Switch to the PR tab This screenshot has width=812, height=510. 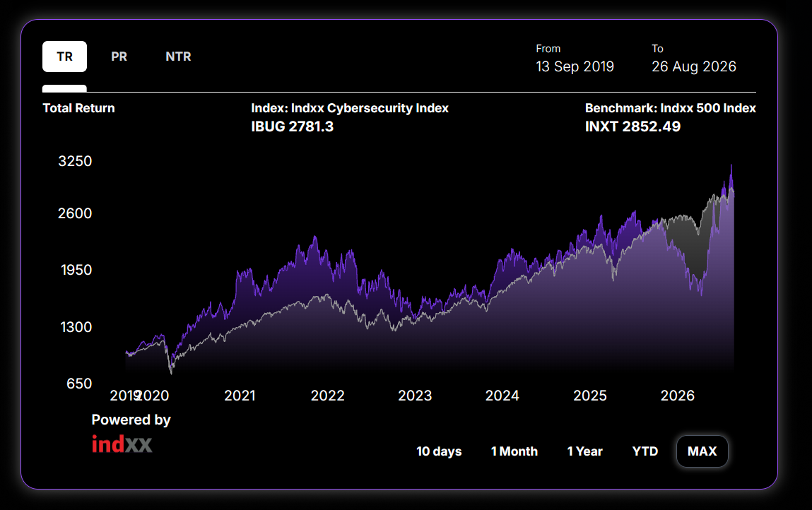click(x=119, y=57)
